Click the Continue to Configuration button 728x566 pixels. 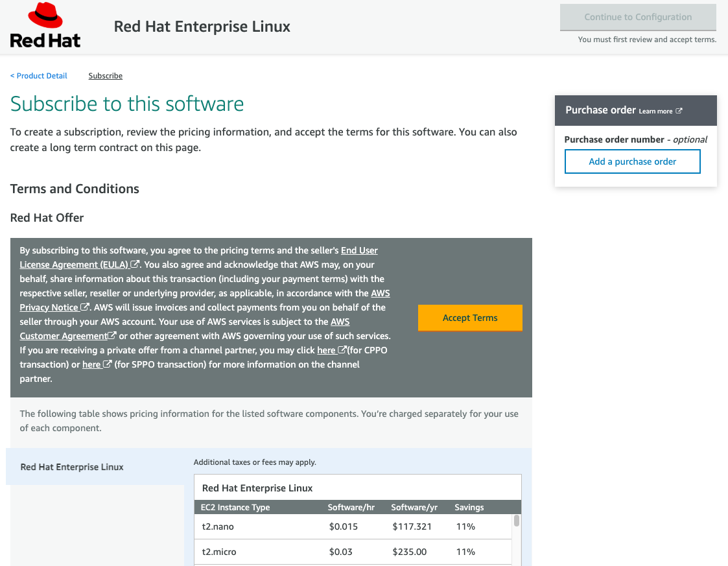pyautogui.click(x=638, y=17)
